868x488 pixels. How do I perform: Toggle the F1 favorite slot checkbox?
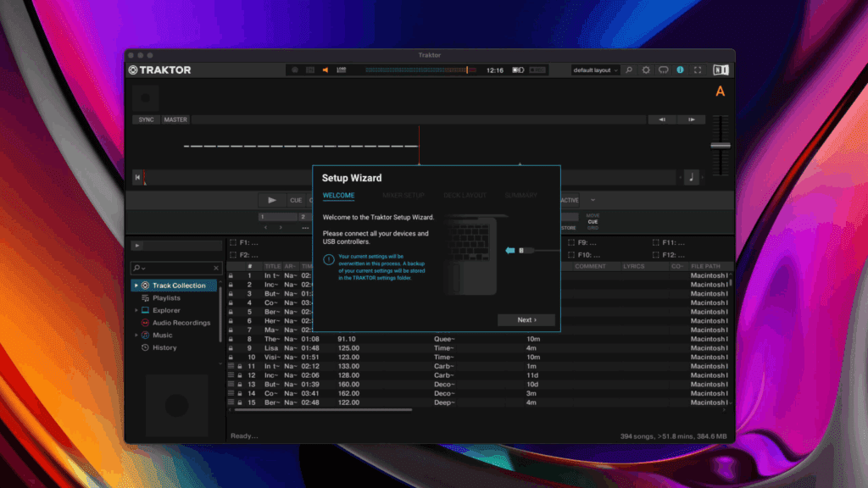point(232,243)
